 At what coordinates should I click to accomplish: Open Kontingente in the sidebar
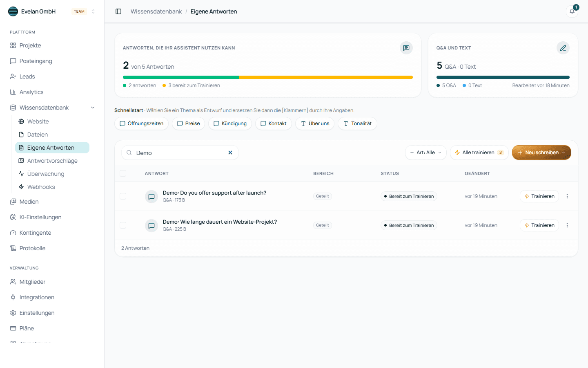pyautogui.click(x=52, y=233)
